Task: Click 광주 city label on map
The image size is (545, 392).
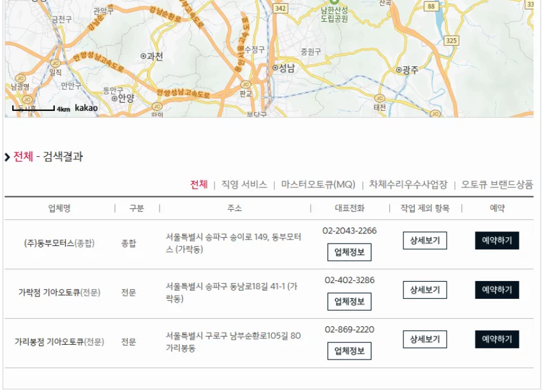Action: 407,70
